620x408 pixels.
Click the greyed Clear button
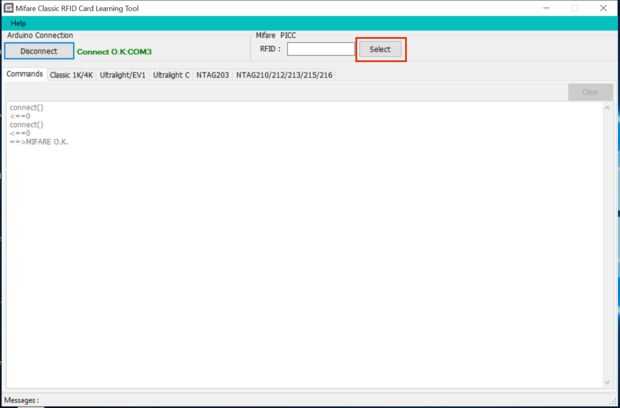click(590, 92)
